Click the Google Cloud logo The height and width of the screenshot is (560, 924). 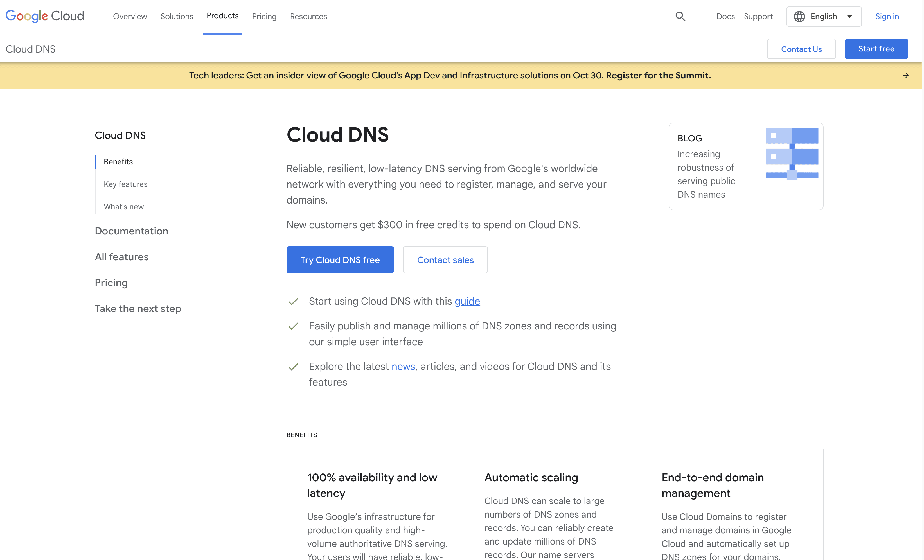(x=45, y=16)
